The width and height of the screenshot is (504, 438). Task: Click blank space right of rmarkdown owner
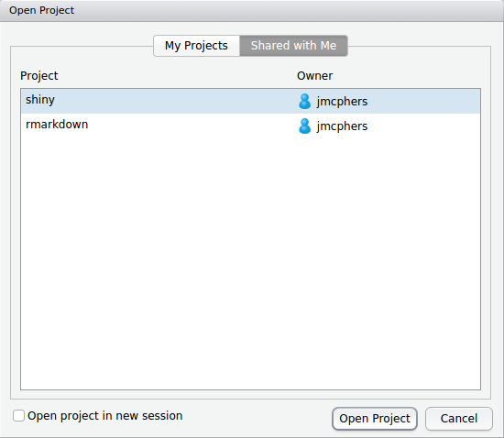[x=424, y=126]
